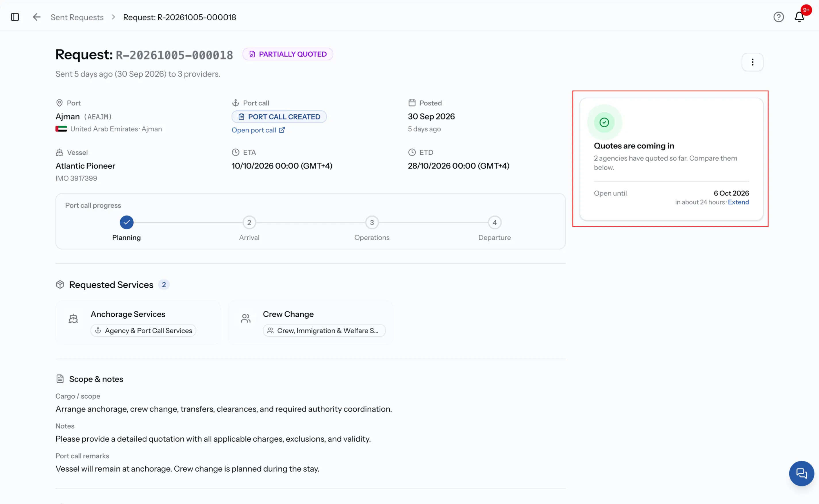Open the Anchorage Services card
Screen dimensions: 819x504
[x=138, y=322]
